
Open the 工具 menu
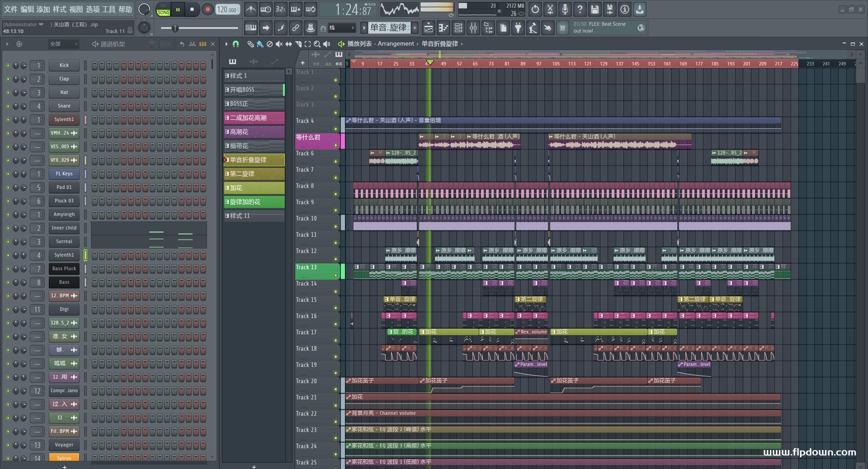pyautogui.click(x=108, y=9)
